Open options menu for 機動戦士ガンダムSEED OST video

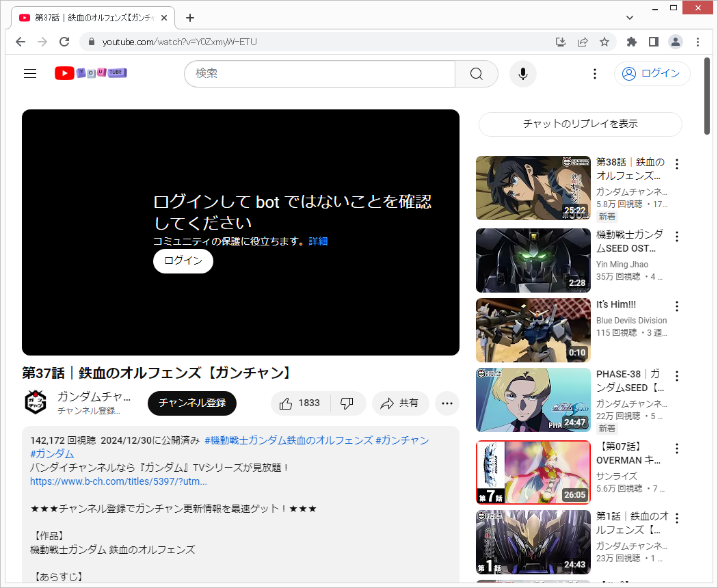[x=677, y=237]
